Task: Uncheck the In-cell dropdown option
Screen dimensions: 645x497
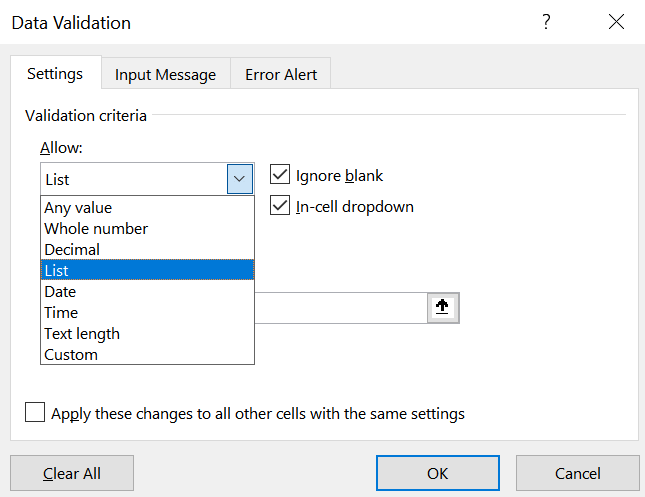Action: pyautogui.click(x=280, y=207)
